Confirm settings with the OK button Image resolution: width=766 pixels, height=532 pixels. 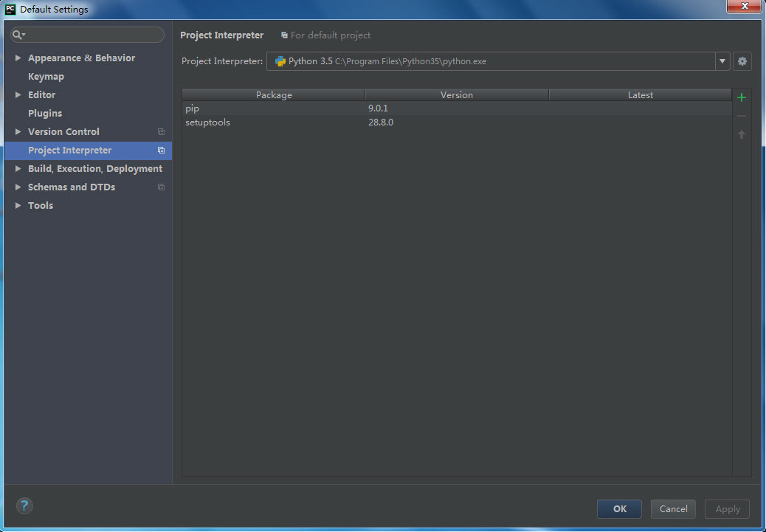(619, 508)
